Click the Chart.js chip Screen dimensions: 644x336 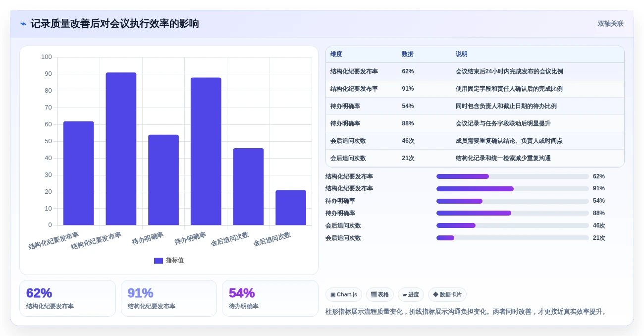(x=344, y=294)
